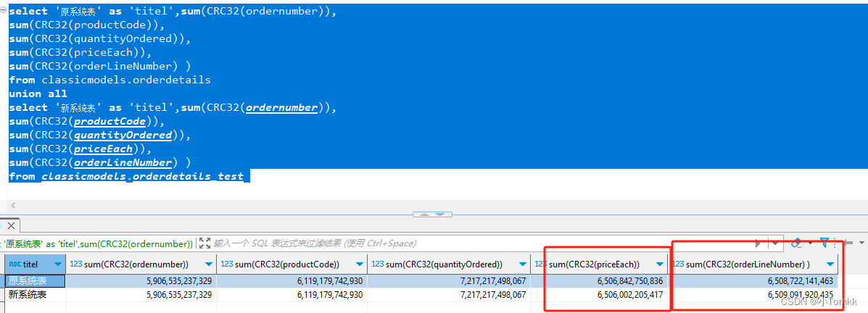Select orderLineNumber cell 6,509,091,920,435

753,295
